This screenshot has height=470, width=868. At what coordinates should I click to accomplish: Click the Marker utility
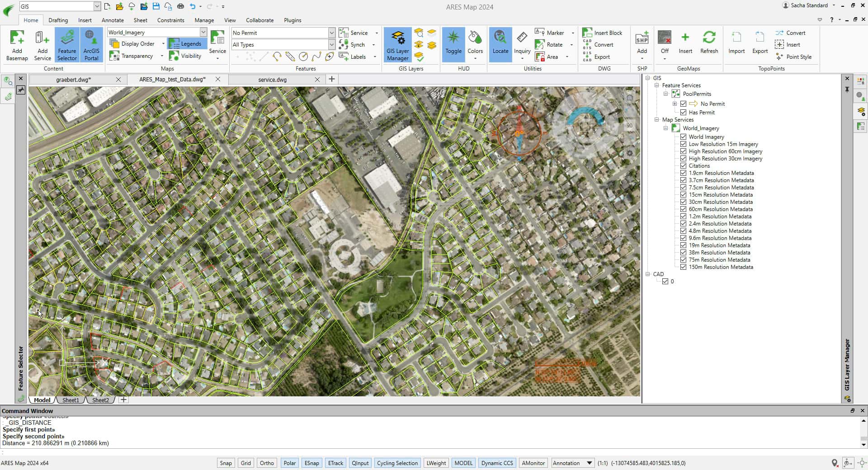pyautogui.click(x=550, y=33)
